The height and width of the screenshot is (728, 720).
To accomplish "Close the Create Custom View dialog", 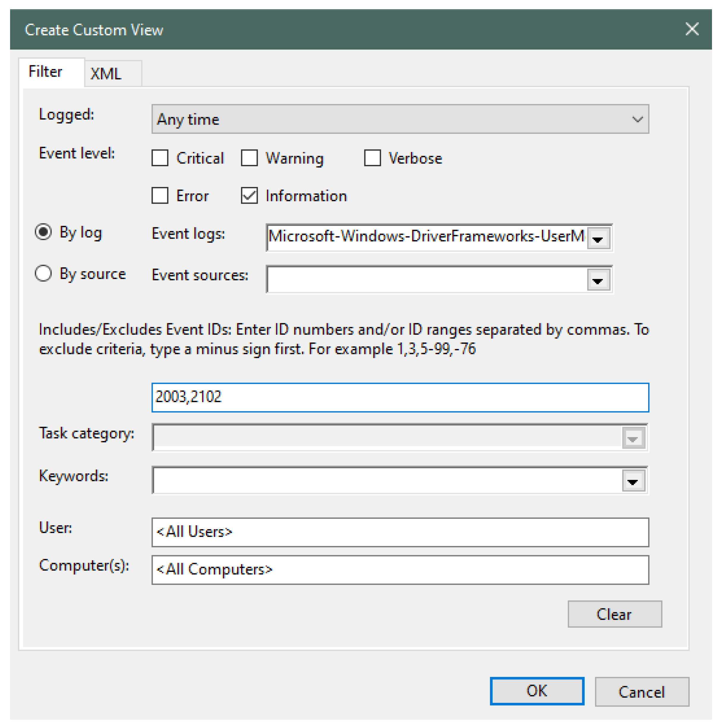I will 691,29.
